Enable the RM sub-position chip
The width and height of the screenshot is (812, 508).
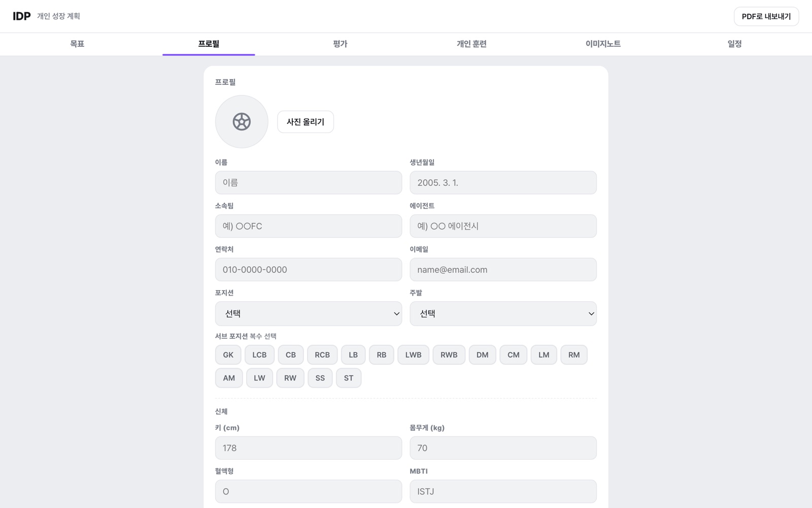tap(574, 355)
